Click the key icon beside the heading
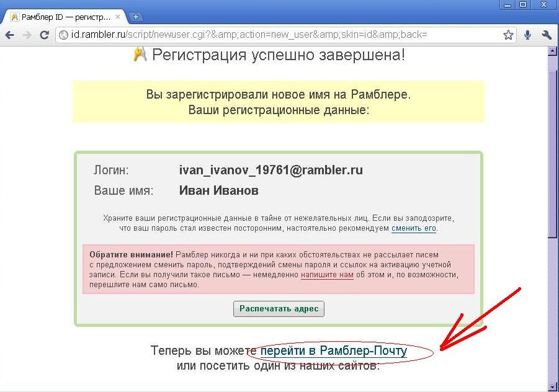Image resolution: width=559 pixels, height=392 pixels. [x=140, y=54]
